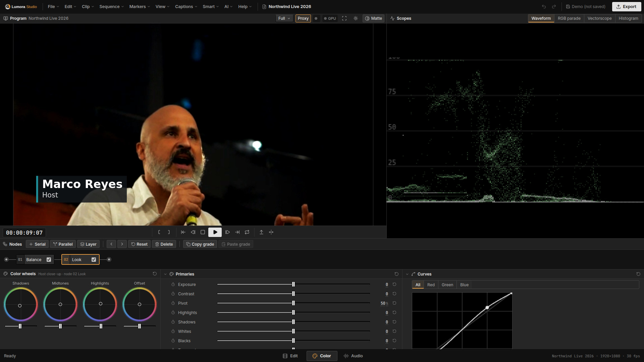Reset the Curves panel
The width and height of the screenshot is (644, 362).
pyautogui.click(x=638, y=274)
